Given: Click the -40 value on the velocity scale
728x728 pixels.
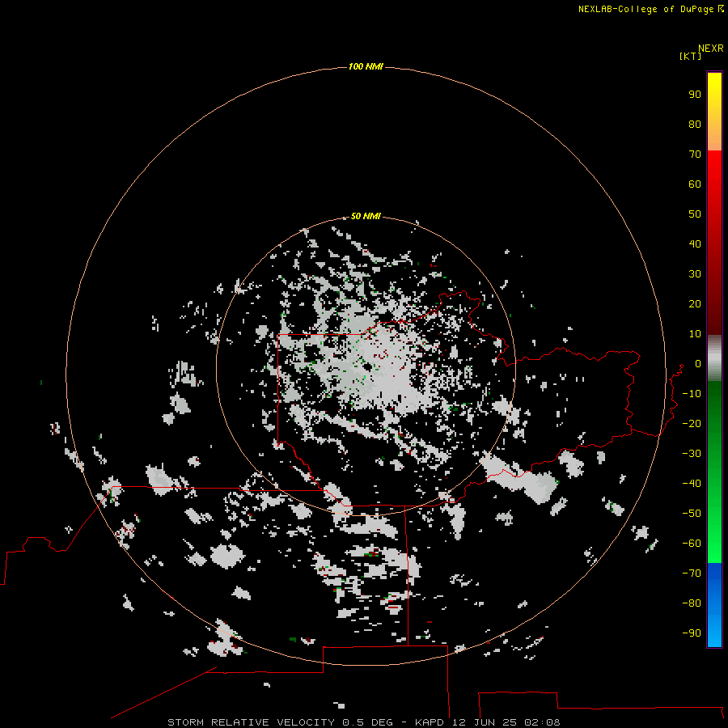Looking at the screenshot, I should click(692, 484).
